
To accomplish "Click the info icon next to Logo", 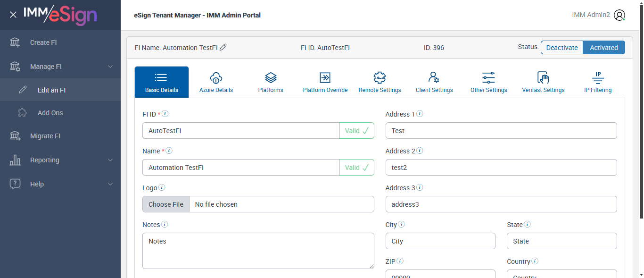I will (162, 187).
